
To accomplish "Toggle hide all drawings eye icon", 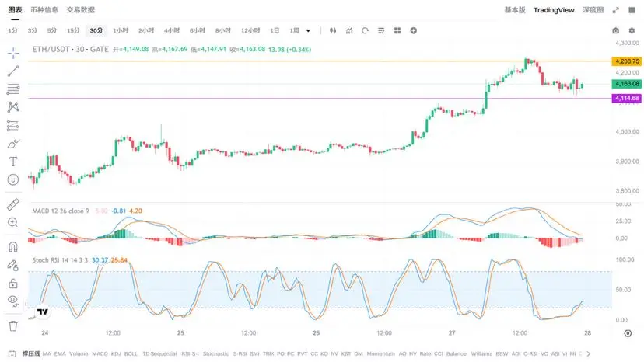I will tap(13, 301).
